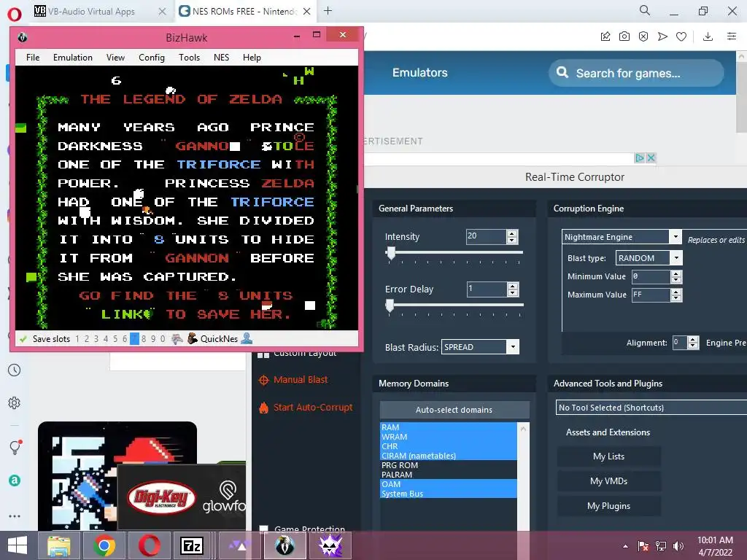Click the lightbulb icon in Opera sidebar
Viewport: 747px width, 560px height.
[x=15, y=447]
